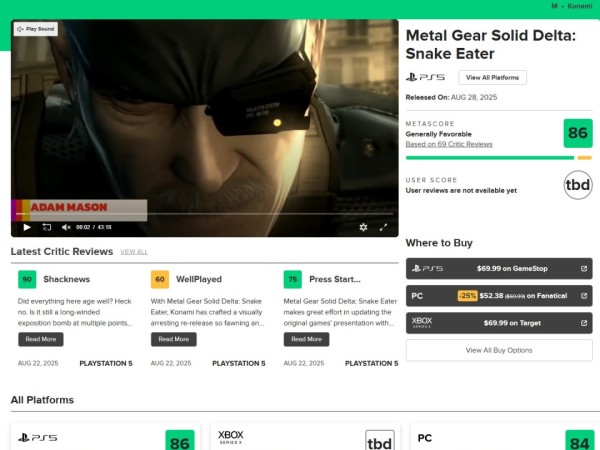
Task: Click the 84 score on PC card
Action: click(x=579, y=440)
